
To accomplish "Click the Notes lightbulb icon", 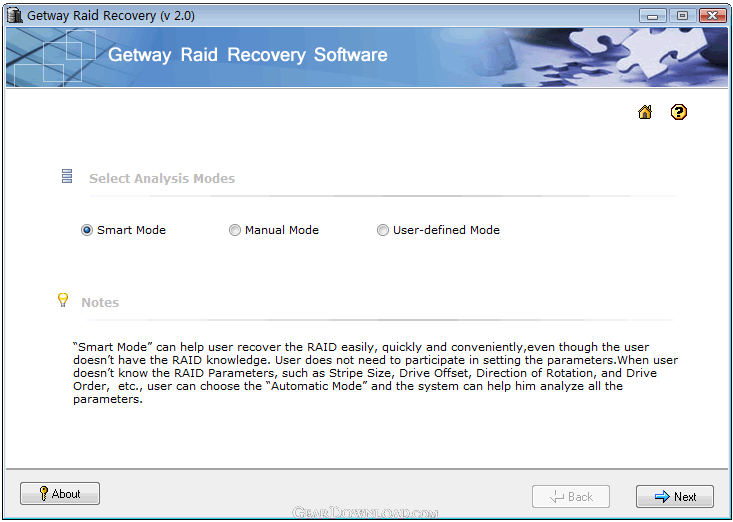I will tap(63, 300).
